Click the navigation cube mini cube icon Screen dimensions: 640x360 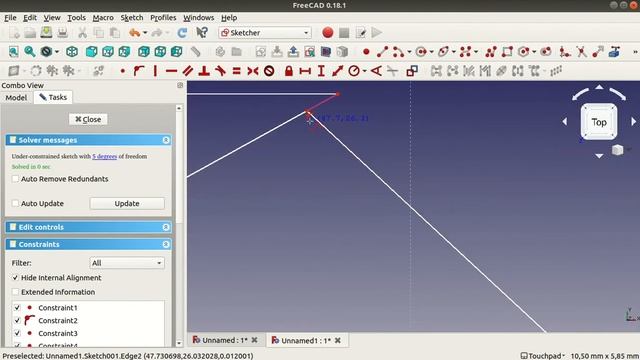(618, 150)
